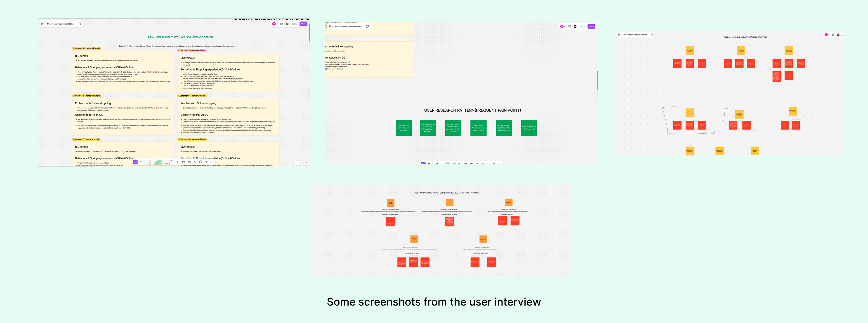
Task: Select the Section tool
Action: pos(183,162)
